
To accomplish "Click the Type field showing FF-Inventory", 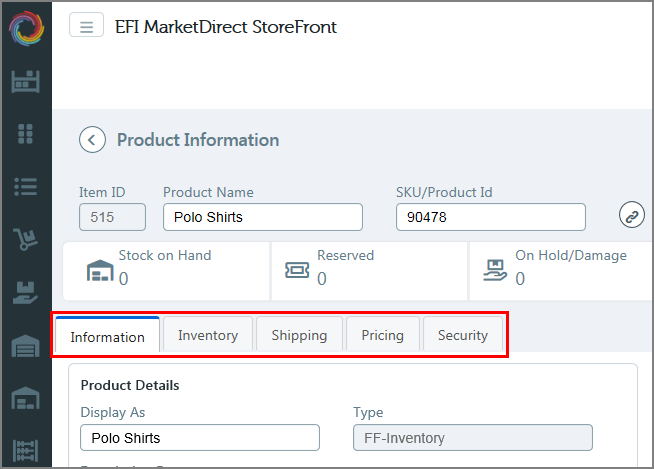I will (x=473, y=438).
